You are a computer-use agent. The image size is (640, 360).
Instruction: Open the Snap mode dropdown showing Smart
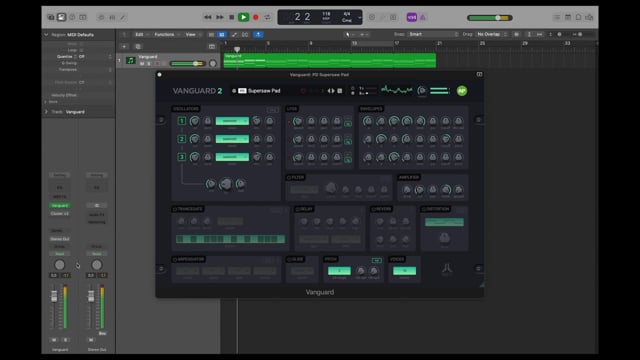click(433, 34)
